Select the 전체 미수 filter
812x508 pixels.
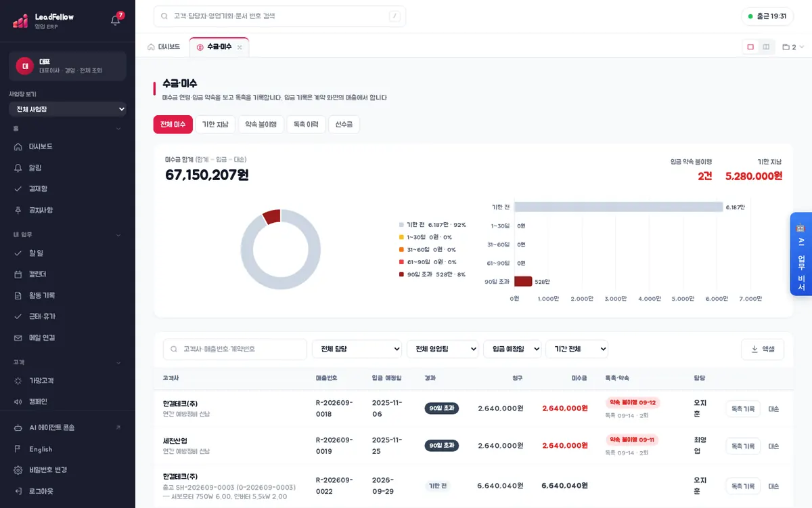[173, 125]
